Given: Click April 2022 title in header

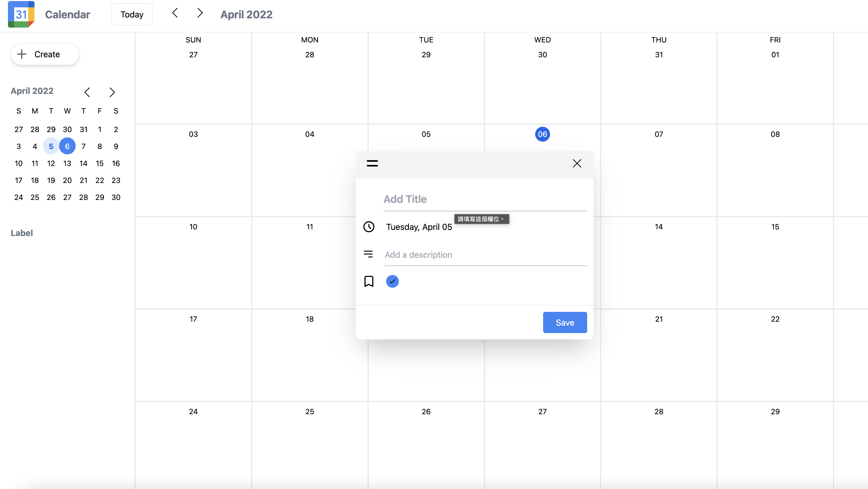Looking at the screenshot, I should pyautogui.click(x=246, y=15).
